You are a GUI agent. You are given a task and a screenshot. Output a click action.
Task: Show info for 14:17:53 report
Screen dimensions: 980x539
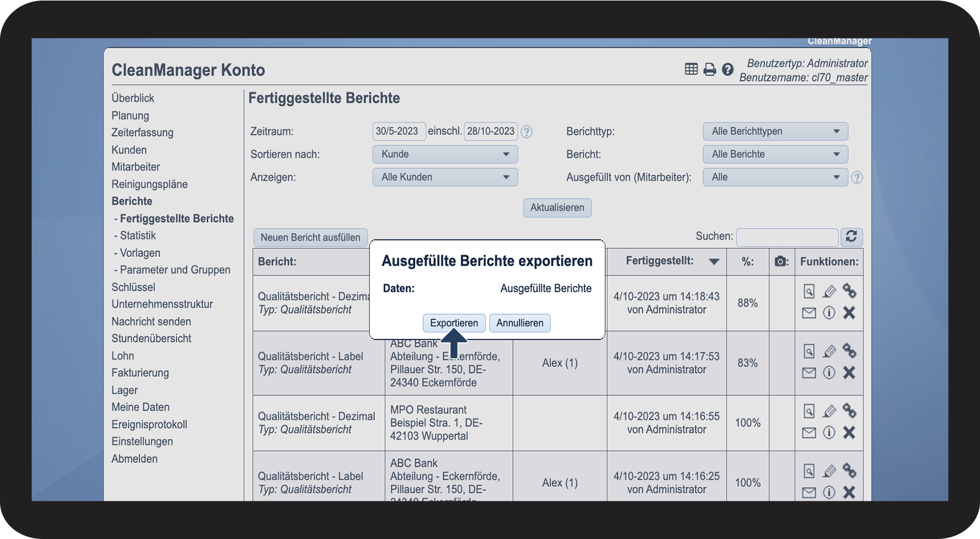829,373
